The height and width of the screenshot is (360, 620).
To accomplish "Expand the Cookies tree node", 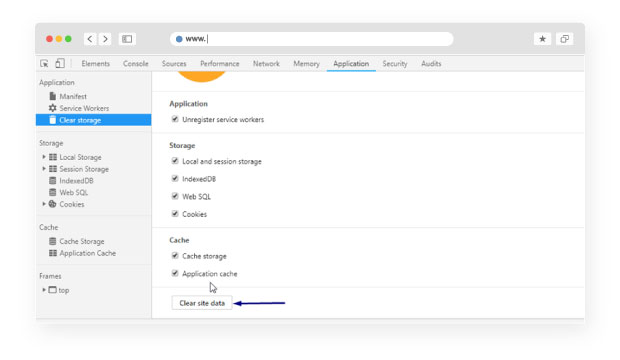I will (x=44, y=204).
